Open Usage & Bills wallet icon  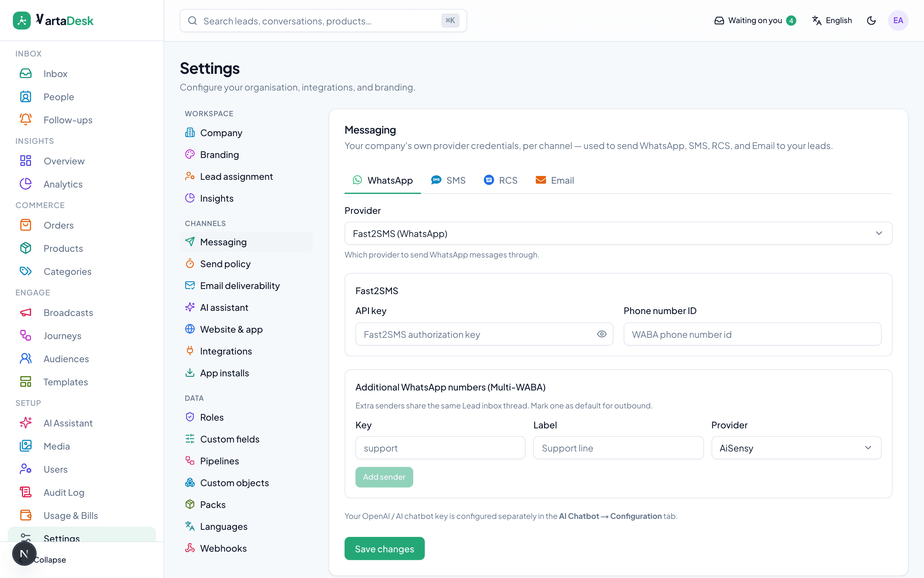pyautogui.click(x=26, y=515)
